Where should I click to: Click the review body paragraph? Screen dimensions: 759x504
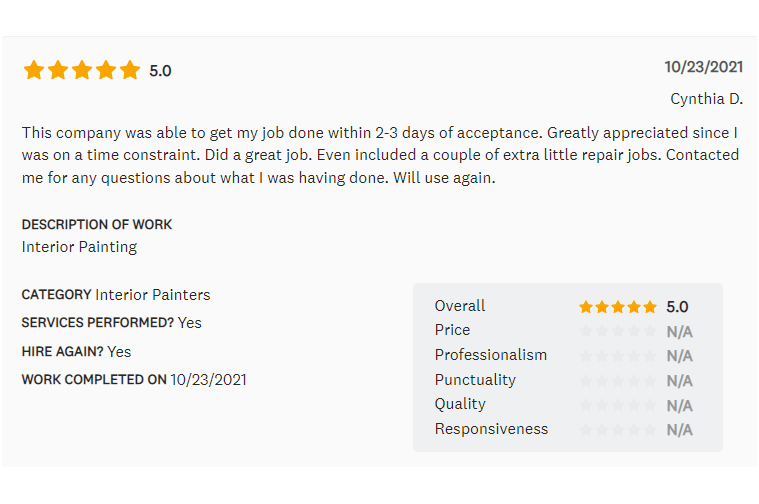tap(380, 155)
